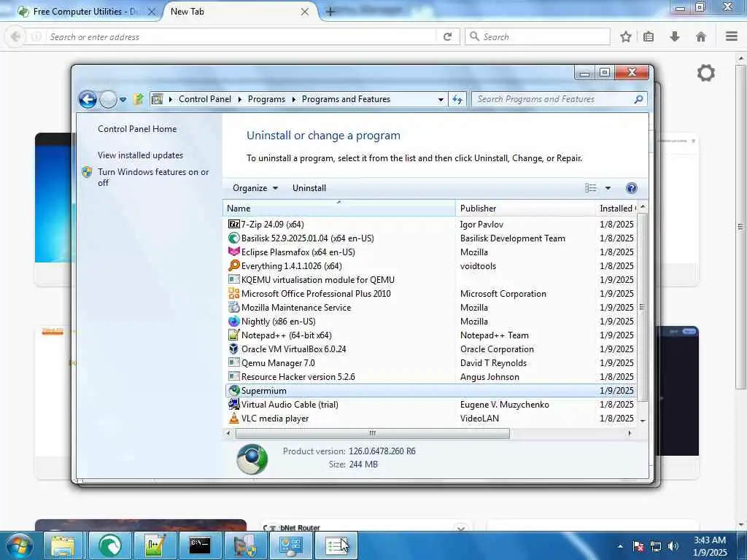
Task: Click the taskbar clock showing 3:43 AM
Action: pos(709,546)
